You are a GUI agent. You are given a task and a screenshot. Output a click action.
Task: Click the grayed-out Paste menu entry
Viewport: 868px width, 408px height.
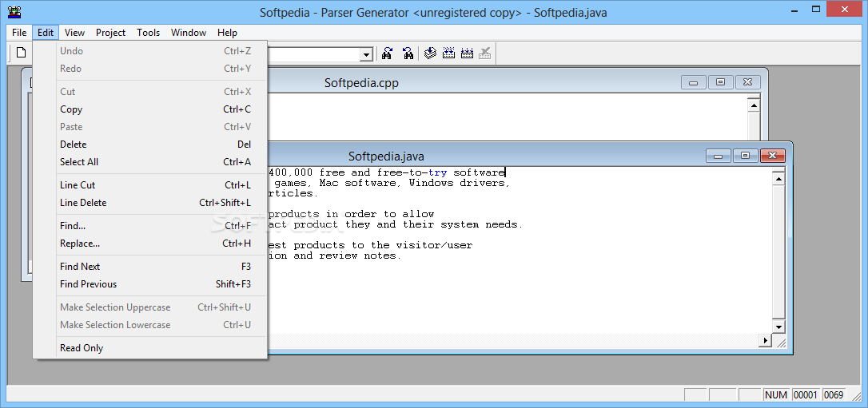150,127
